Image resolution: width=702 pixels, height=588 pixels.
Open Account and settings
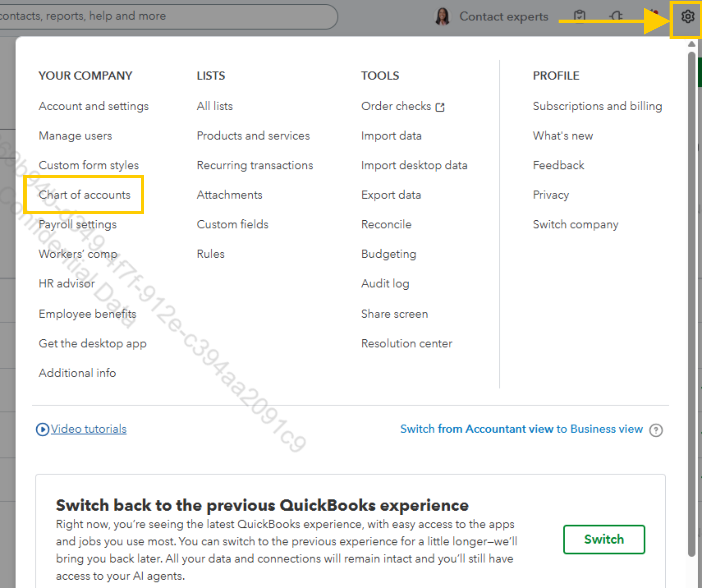94,106
